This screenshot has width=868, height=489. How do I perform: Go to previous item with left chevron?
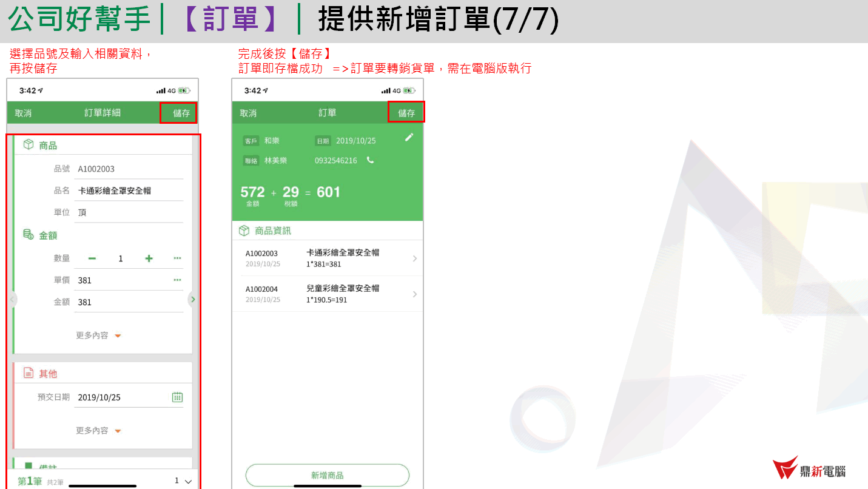point(12,299)
